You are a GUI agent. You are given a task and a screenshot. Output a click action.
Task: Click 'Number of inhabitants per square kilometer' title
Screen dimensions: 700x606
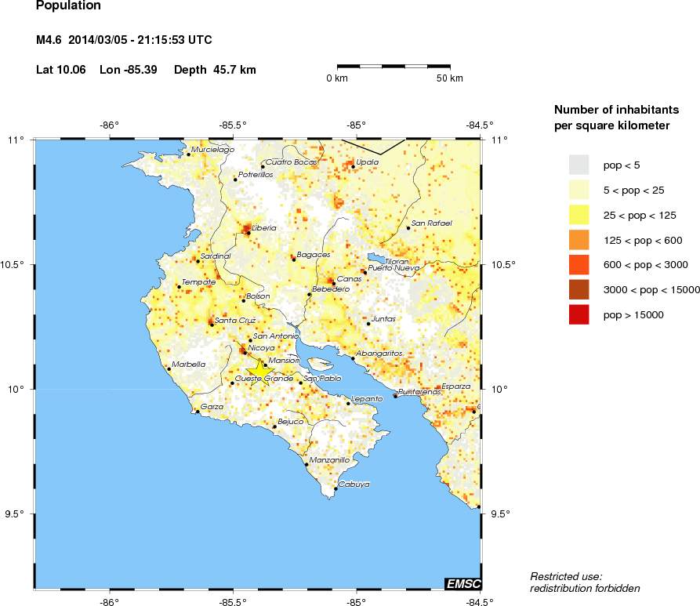point(617,118)
